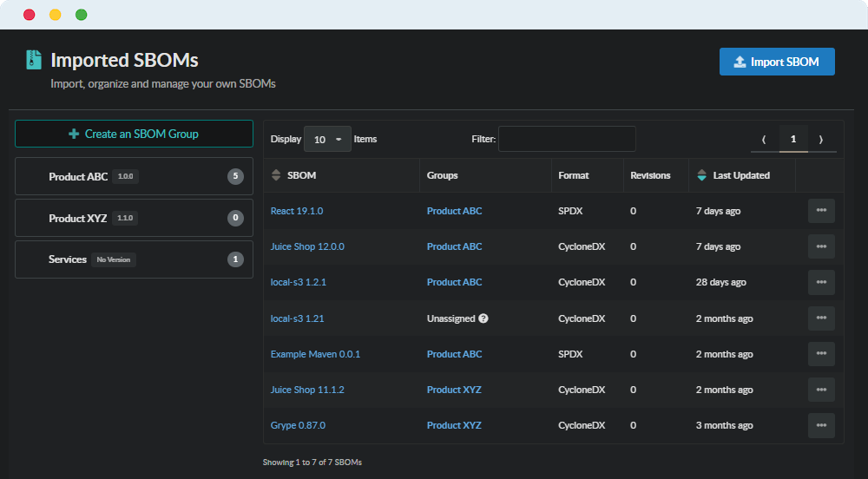The image size is (868, 479).
Task: Open the Example Maven 0.0.1 SBOM link
Action: 315,354
